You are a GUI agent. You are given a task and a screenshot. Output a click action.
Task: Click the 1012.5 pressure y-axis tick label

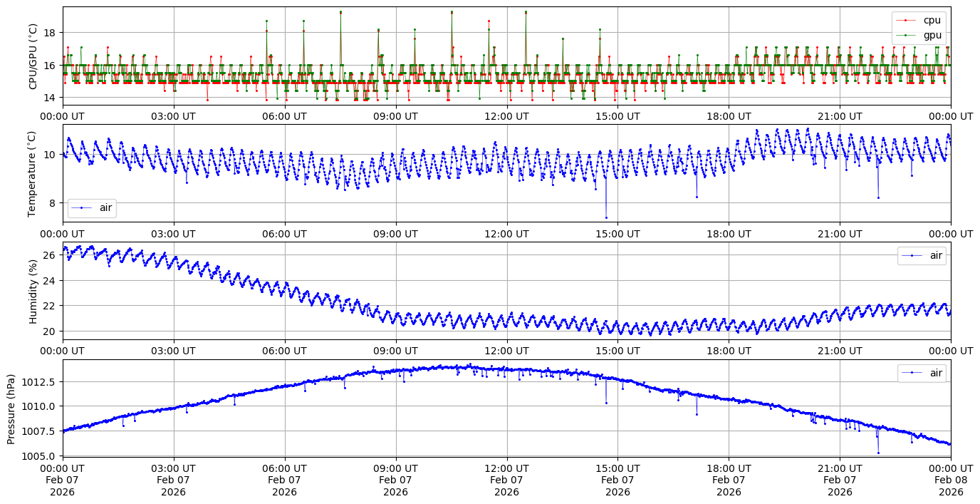pyautogui.click(x=41, y=381)
